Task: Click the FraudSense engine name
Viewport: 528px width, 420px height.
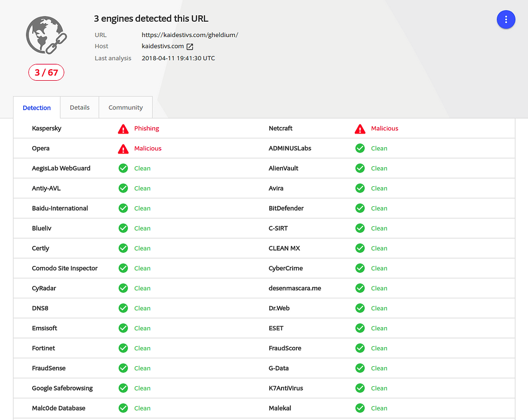Action: (49, 368)
